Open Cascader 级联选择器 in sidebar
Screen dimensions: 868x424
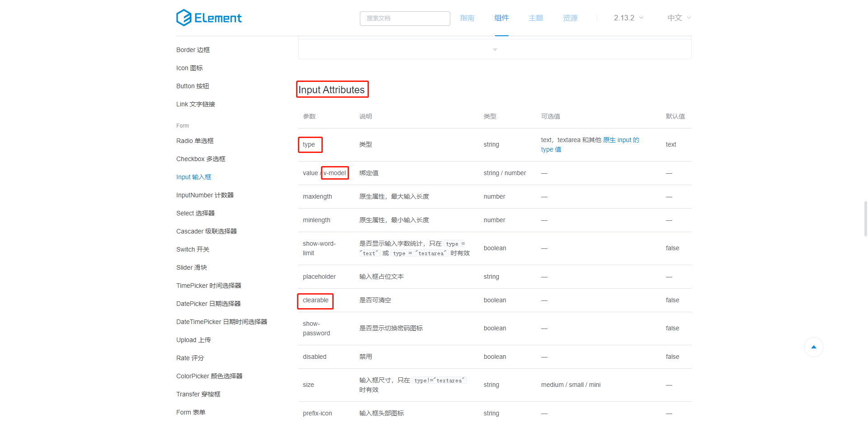207,231
